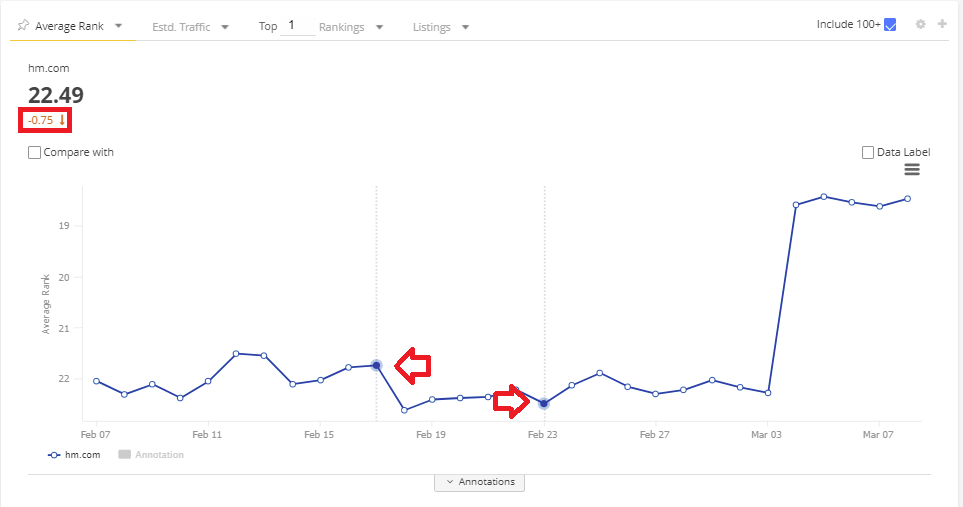Click the pin icon beside Average Rank
Image resolution: width=963 pixels, height=507 pixels.
23,26
